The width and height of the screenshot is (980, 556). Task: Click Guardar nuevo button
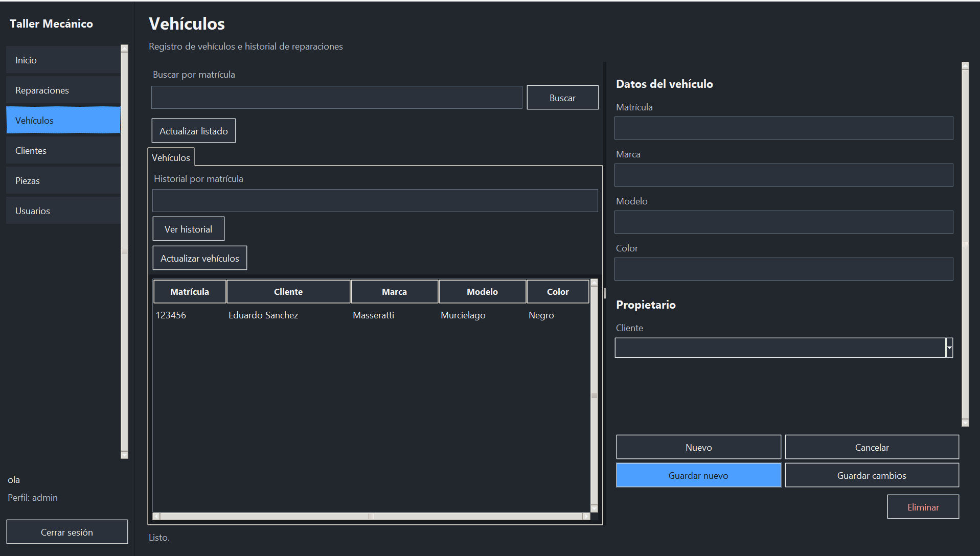pos(698,475)
